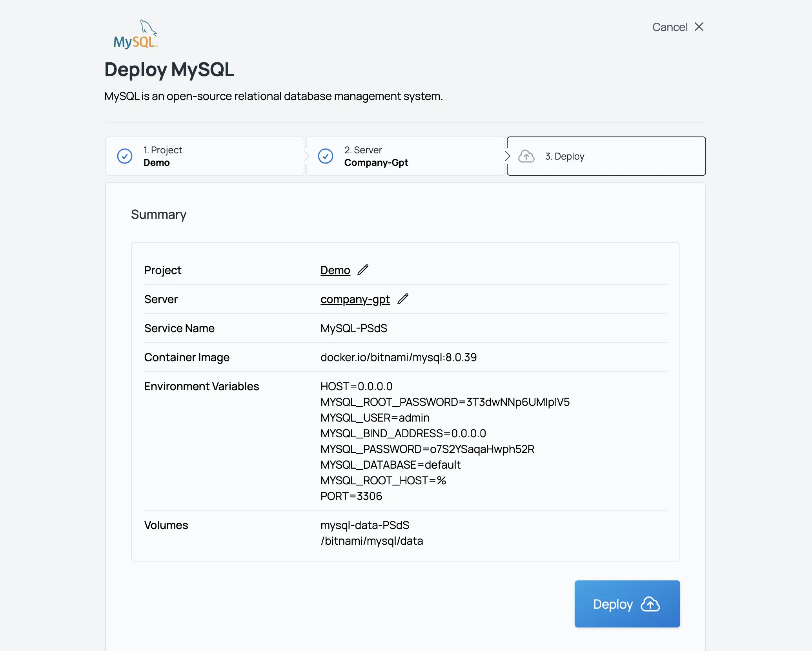Go to step 1 Project tab
This screenshot has width=812, height=651.
[205, 156]
